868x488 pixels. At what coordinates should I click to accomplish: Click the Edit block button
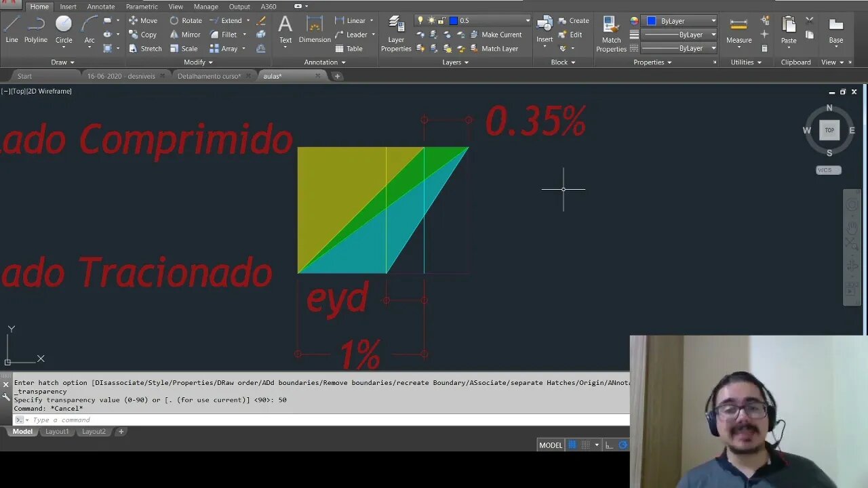(x=570, y=35)
